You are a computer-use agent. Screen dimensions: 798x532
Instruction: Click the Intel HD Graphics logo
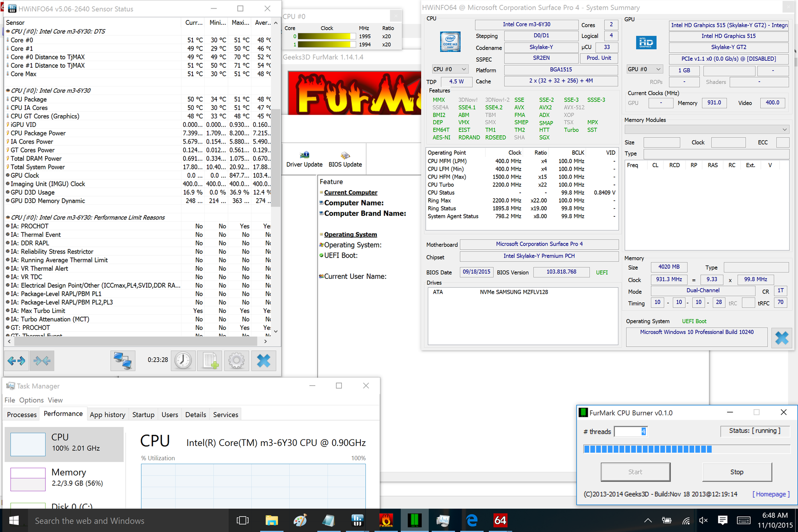tap(646, 43)
